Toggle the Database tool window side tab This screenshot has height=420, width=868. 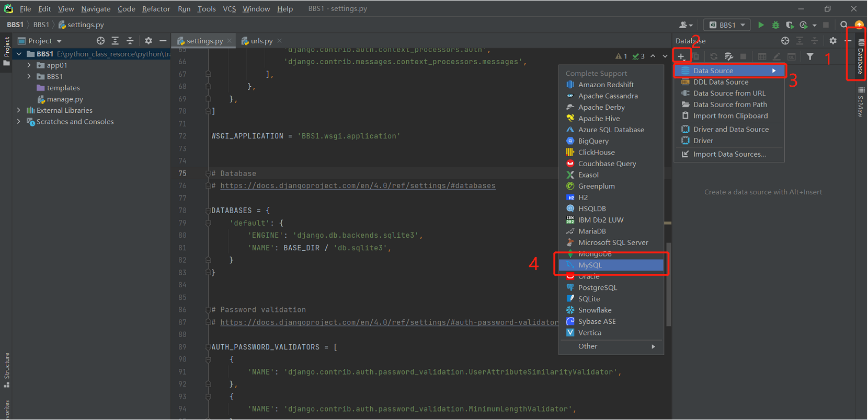pyautogui.click(x=861, y=56)
